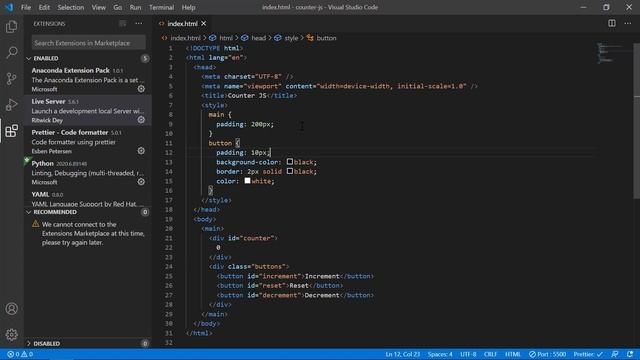This screenshot has width=640, height=360.
Task: Click line number 21 in gutter
Action: pyautogui.click(x=169, y=238)
